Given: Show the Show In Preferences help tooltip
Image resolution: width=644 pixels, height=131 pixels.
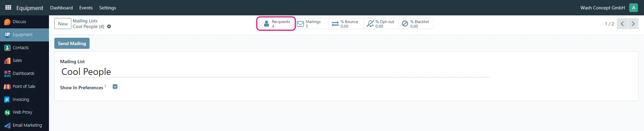Looking at the screenshot, I should click(105, 86).
